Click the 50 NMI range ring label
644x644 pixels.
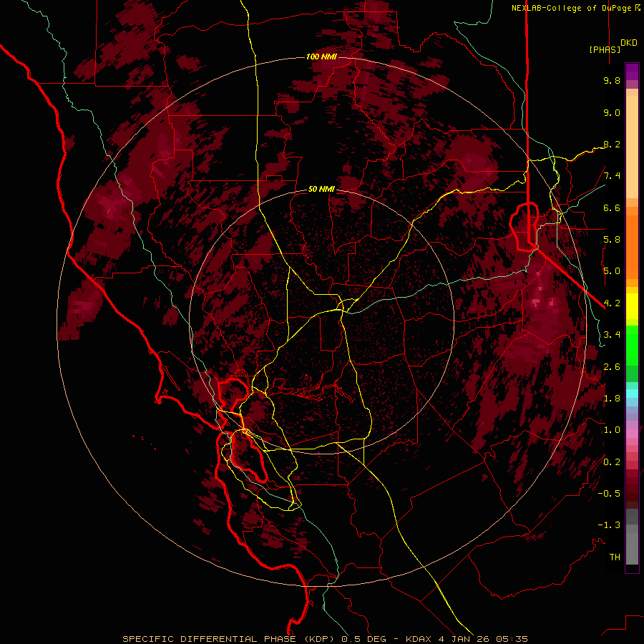coord(321,190)
